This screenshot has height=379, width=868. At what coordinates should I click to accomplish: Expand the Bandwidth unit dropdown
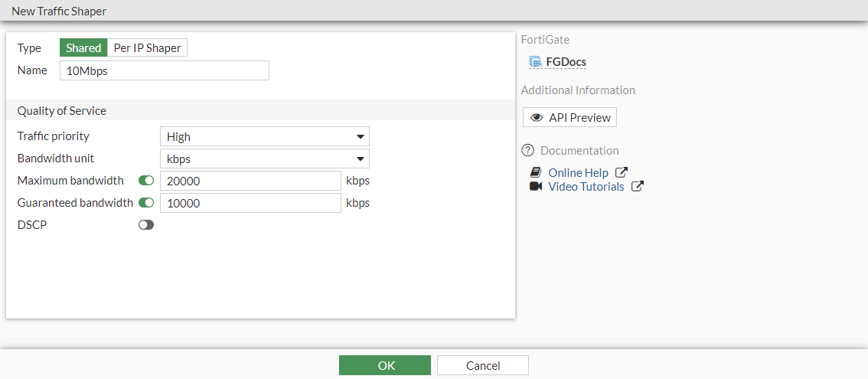264,159
